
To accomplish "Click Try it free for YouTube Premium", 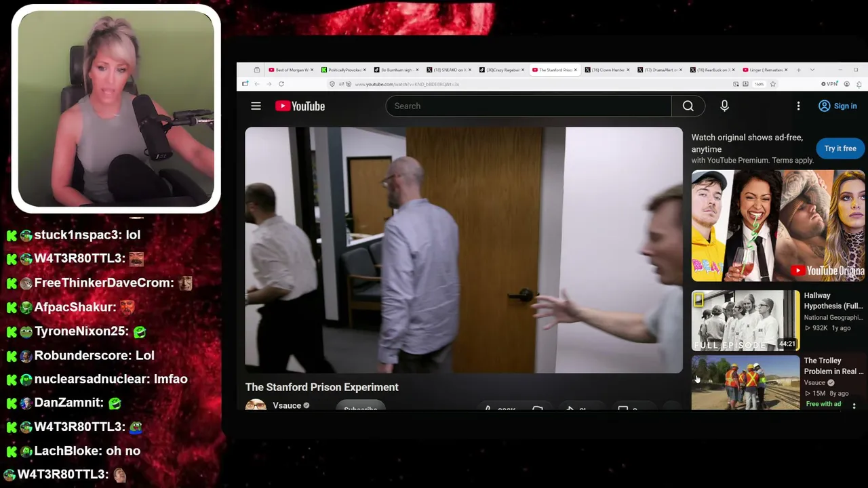I will coord(840,148).
